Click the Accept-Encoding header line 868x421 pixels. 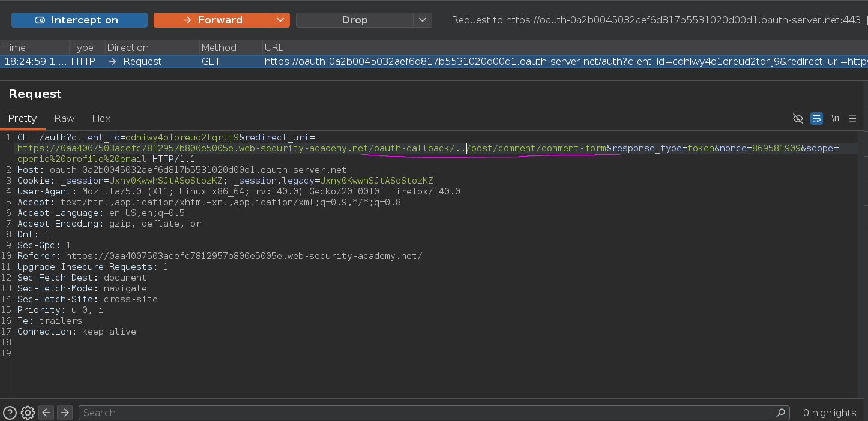tap(109, 224)
